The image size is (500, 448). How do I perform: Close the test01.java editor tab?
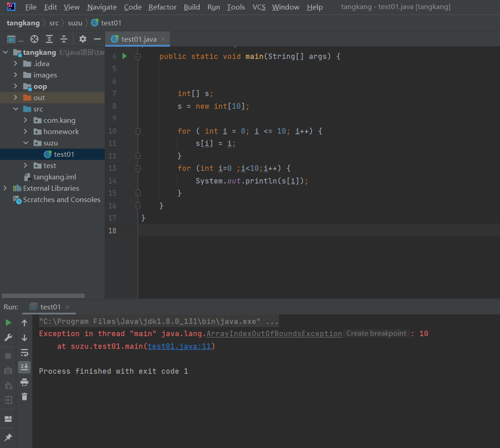point(163,39)
